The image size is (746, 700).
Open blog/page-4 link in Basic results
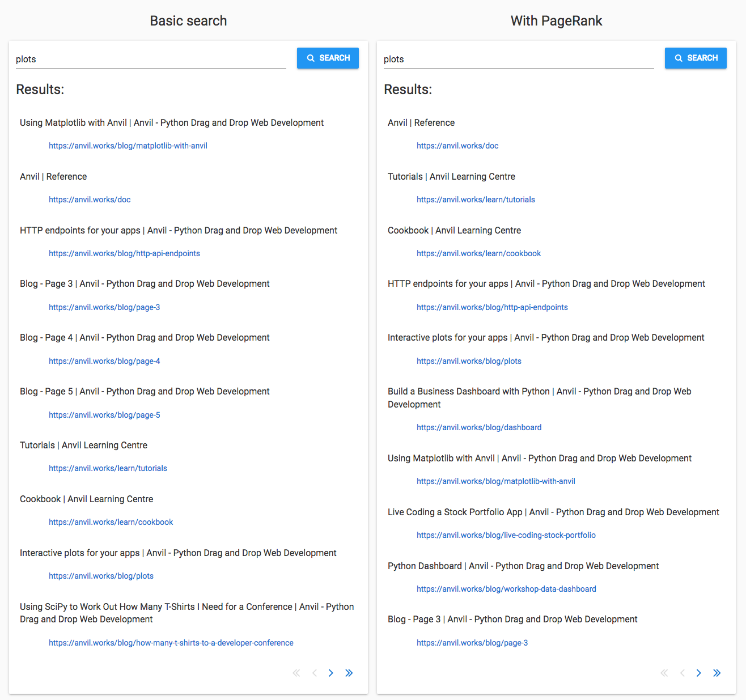[104, 361]
